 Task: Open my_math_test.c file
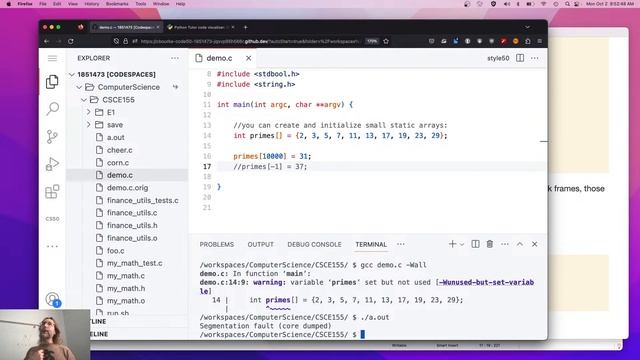coord(134,263)
